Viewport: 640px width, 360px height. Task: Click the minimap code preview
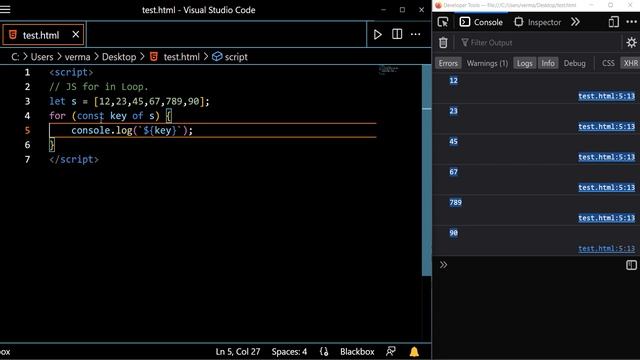tap(388, 70)
